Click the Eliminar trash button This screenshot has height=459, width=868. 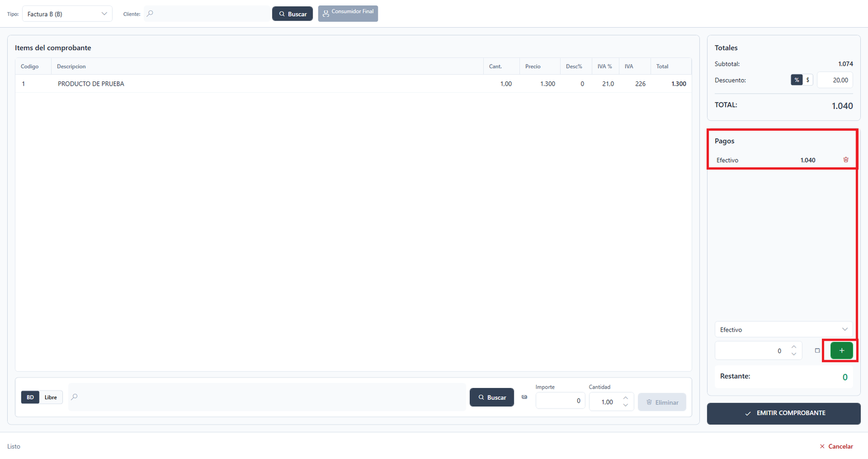coord(662,402)
